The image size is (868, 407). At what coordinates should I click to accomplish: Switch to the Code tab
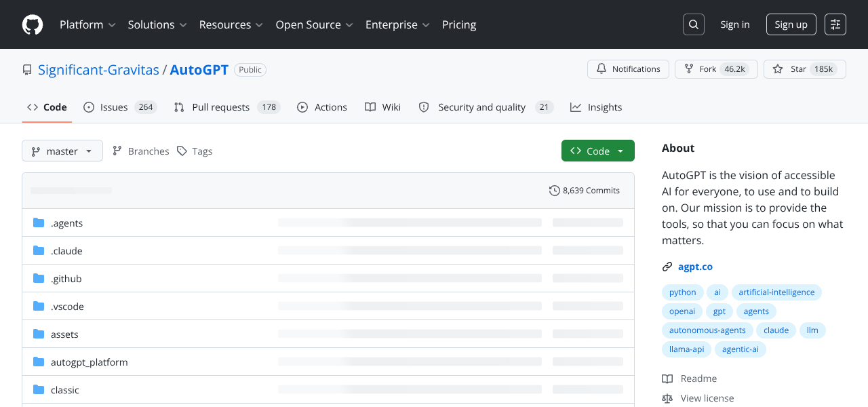(x=47, y=107)
